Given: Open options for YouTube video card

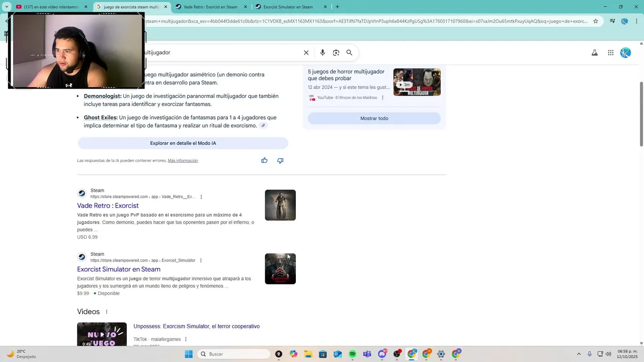Looking at the screenshot, I should coord(382,98).
